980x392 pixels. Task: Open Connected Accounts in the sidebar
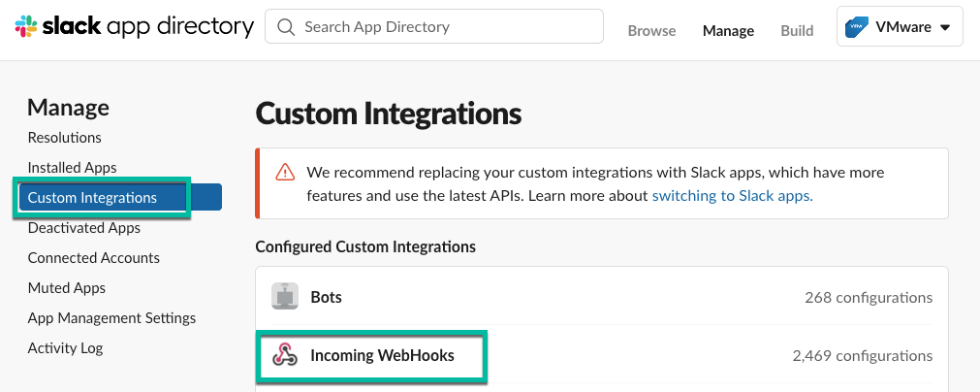tap(94, 258)
